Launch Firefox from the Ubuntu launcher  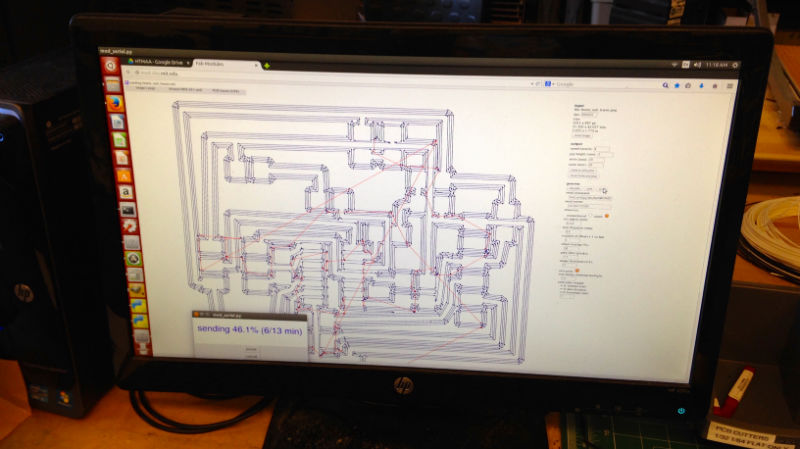(114, 102)
